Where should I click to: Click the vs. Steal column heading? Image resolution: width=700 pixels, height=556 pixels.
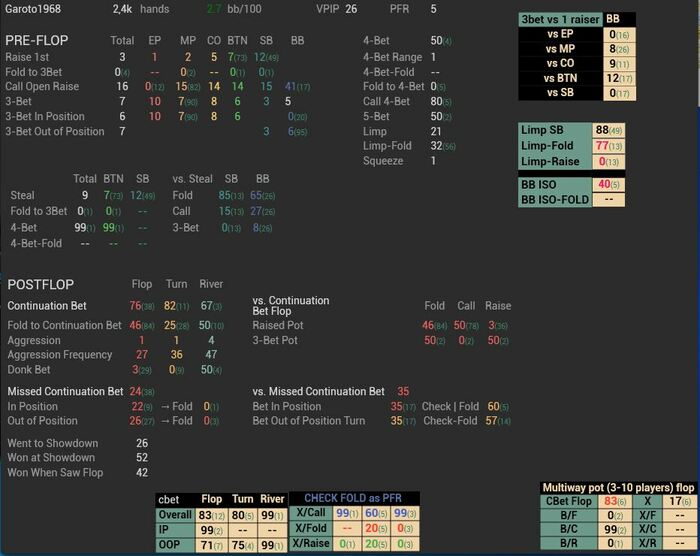pos(192,179)
